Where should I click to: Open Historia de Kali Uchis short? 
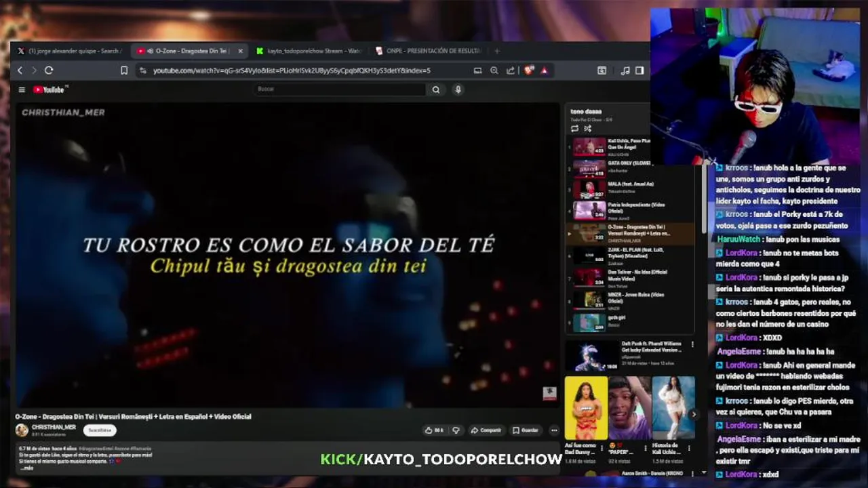673,408
